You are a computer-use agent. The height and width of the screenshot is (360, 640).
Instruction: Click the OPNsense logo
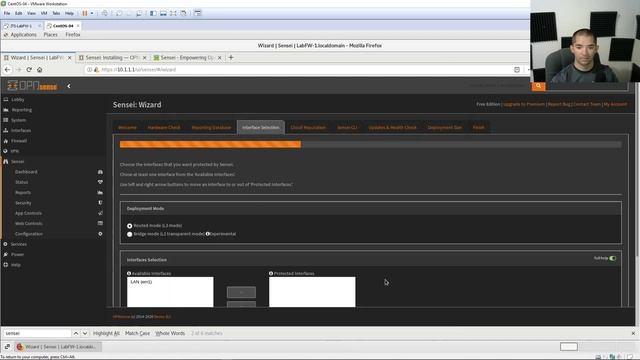(32, 86)
